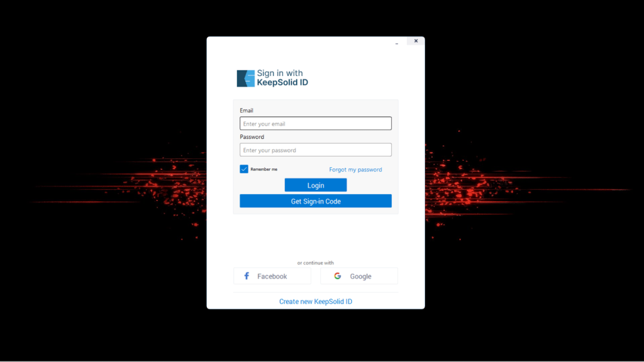Continue with Google sign-in
This screenshot has height=362, width=644.
coord(359,277)
